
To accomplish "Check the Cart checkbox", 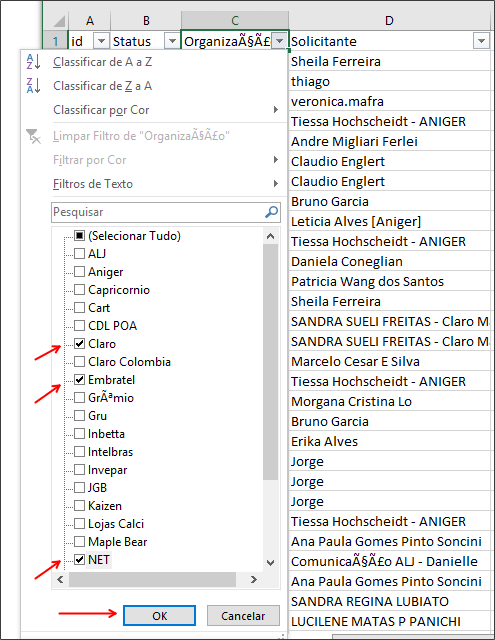I will point(79,307).
